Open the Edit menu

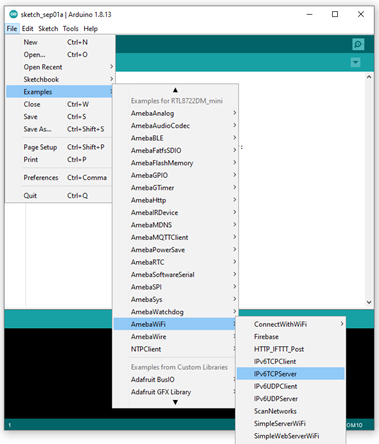pos(28,29)
